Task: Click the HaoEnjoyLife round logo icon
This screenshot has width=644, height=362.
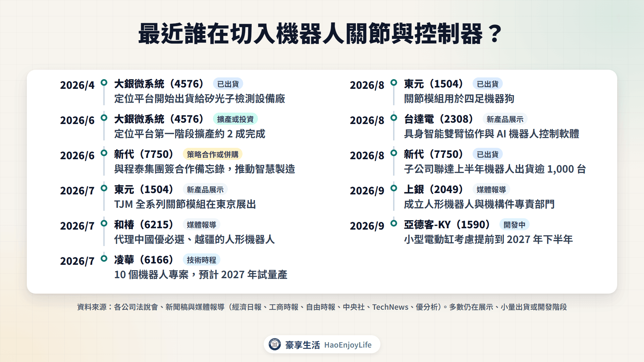Action: 275,344
